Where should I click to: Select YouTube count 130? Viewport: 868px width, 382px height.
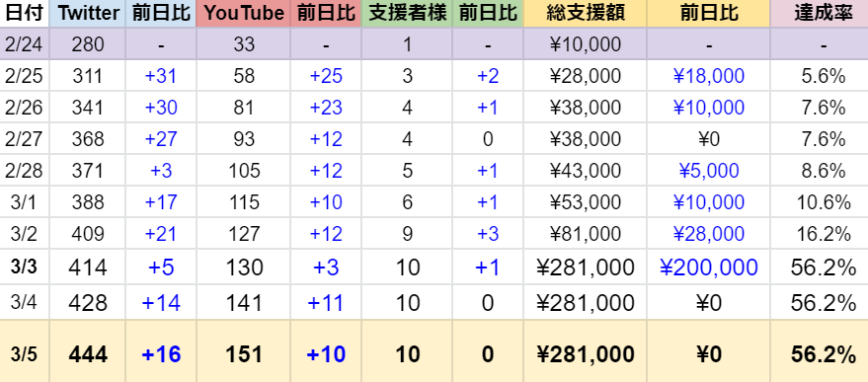coord(244,267)
